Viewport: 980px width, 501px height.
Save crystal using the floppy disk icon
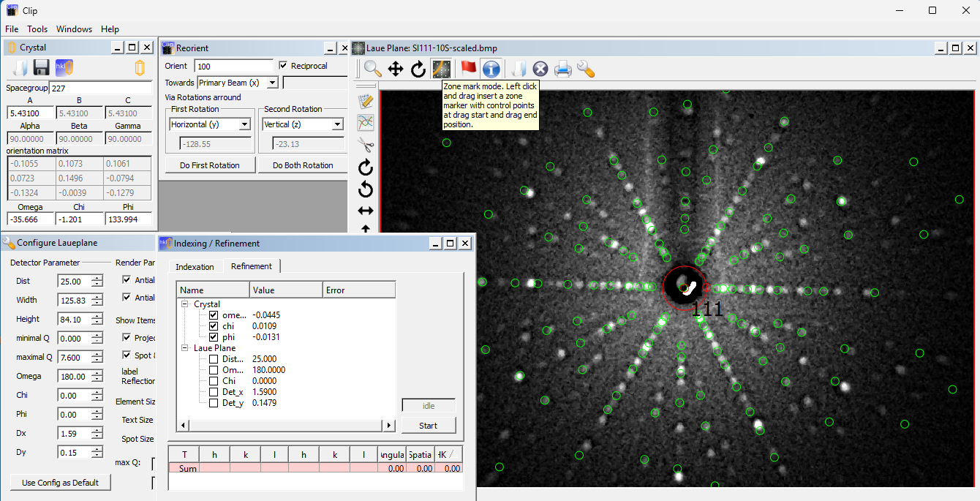[42, 68]
